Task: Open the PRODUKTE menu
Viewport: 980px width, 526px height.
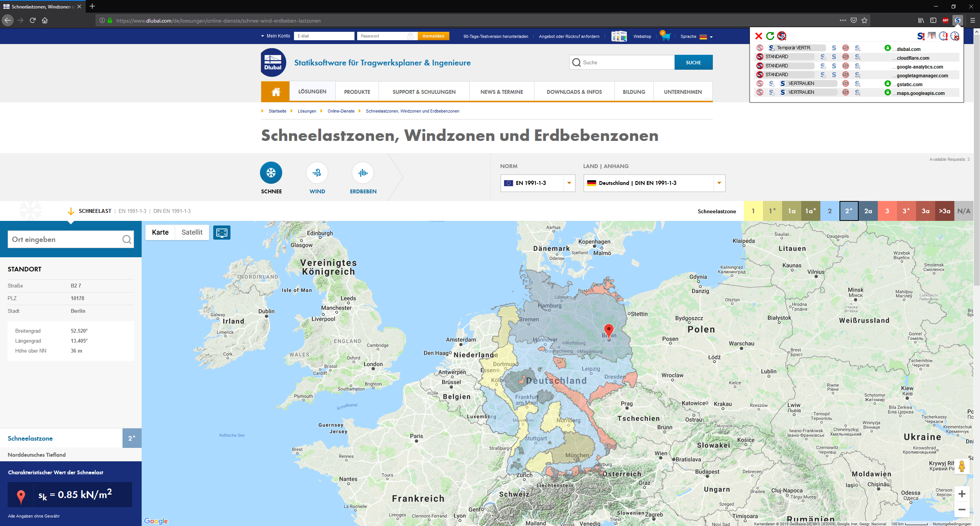Action: tap(357, 91)
